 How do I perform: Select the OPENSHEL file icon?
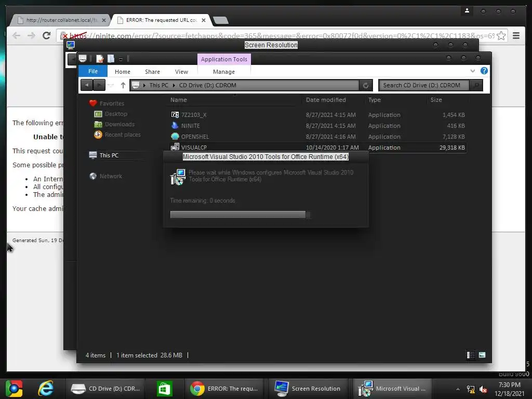[x=175, y=137]
